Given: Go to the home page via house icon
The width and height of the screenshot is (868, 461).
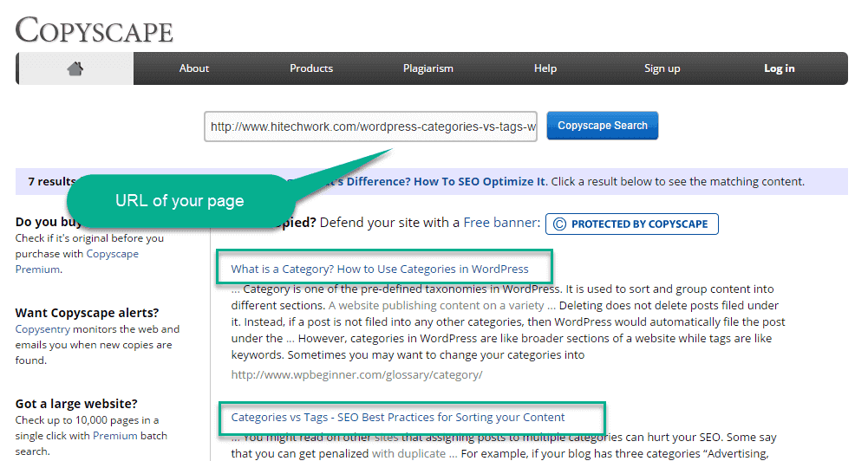Looking at the screenshot, I should coord(75,68).
